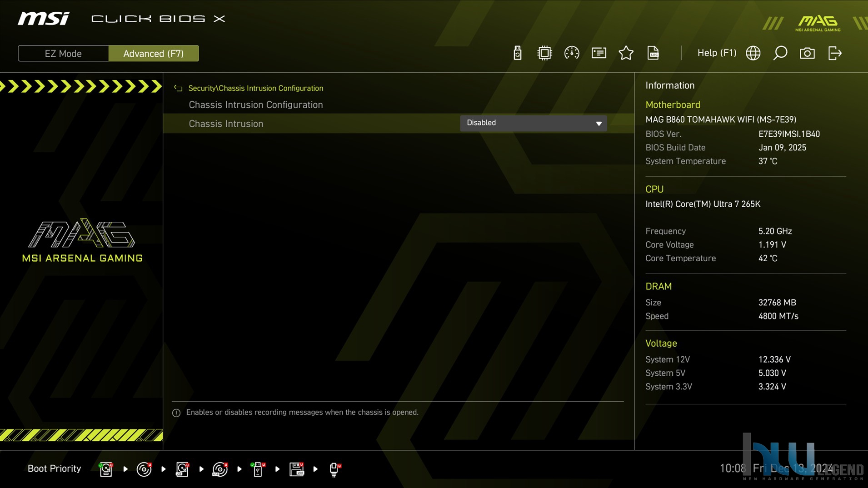Select the CD/DVD boot priority icon

pyautogui.click(x=144, y=469)
